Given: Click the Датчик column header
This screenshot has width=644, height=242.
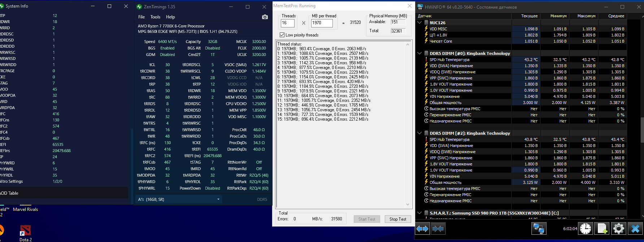Looking at the screenshot, I should 464,16.
